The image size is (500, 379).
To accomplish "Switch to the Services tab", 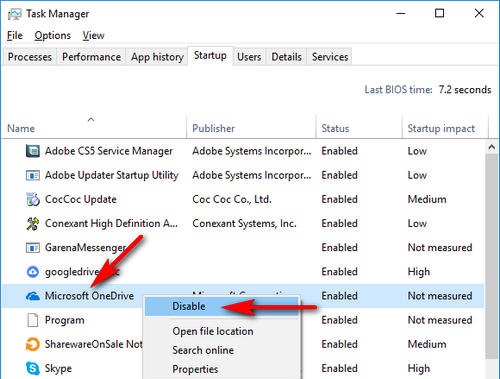I will point(330,57).
